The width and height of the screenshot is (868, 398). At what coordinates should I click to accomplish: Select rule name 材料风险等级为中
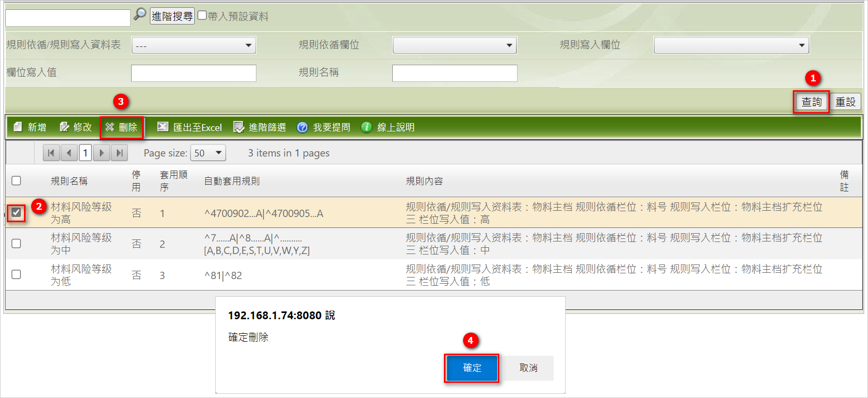coord(81,244)
